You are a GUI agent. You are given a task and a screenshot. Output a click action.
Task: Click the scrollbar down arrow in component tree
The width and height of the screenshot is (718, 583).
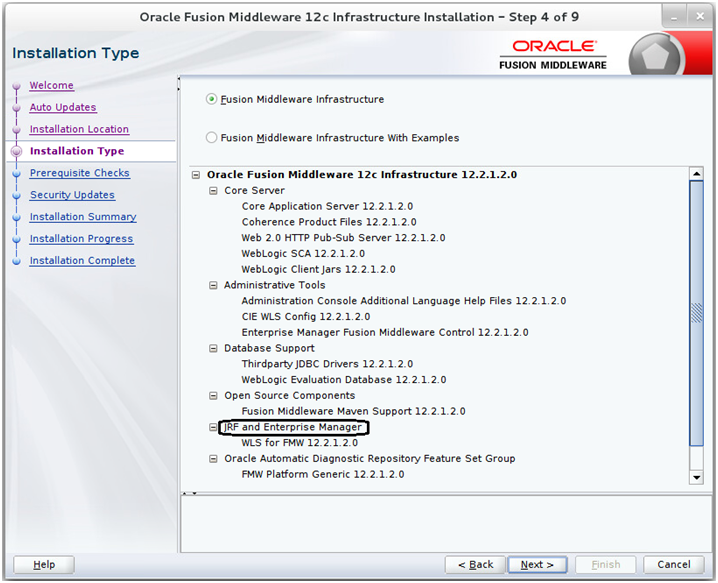[696, 477]
